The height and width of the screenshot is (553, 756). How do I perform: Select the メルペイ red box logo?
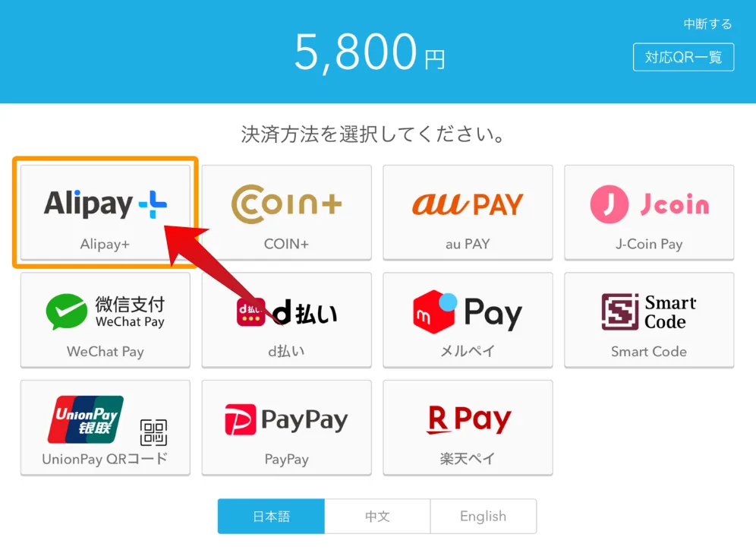[436, 311]
